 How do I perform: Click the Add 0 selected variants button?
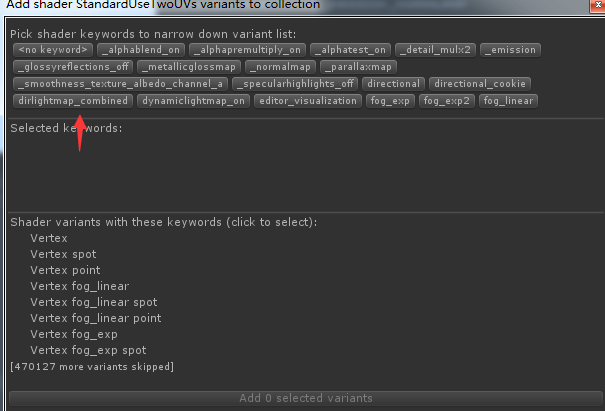[306, 398]
